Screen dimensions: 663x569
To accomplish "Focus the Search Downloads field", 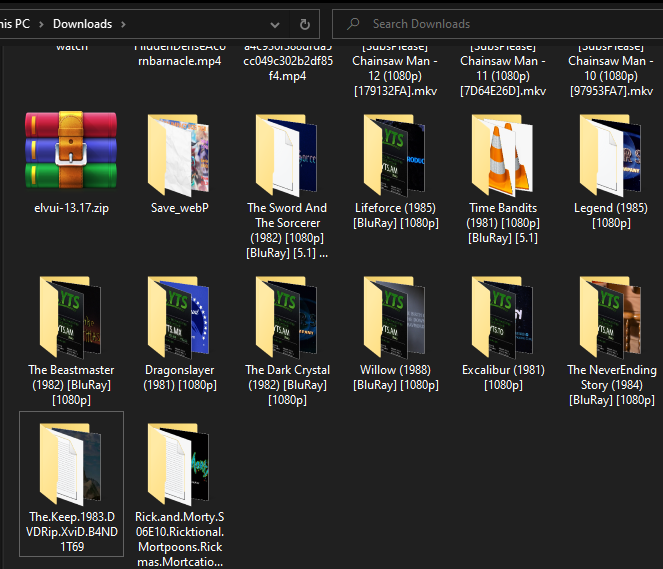I will [x=497, y=24].
